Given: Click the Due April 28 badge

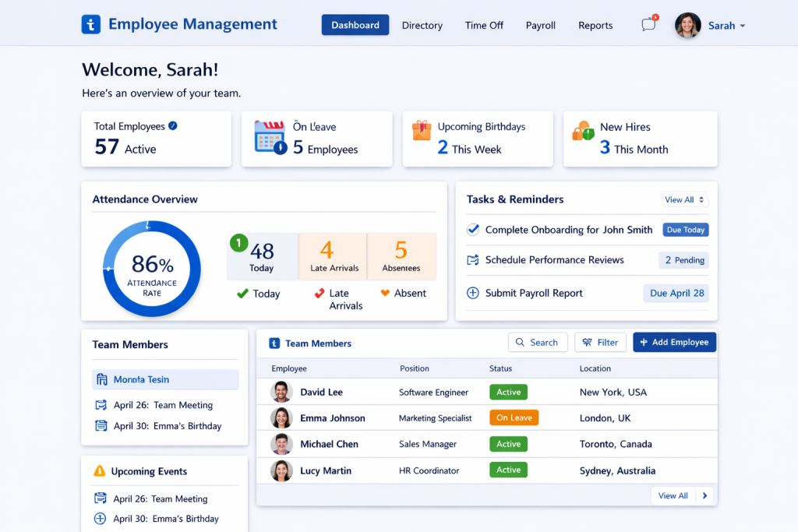Looking at the screenshot, I should tap(676, 293).
